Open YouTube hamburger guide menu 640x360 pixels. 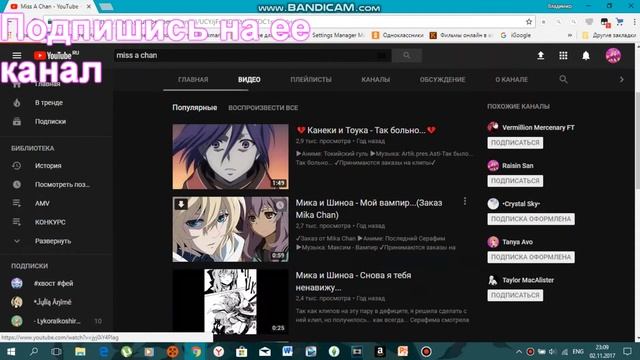(x=17, y=55)
